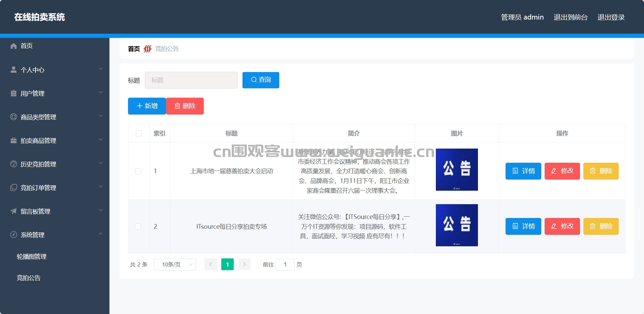This screenshot has height=314, width=644.
Task: Click the paper plane icon beside 留言板管理
Action: 13,211
